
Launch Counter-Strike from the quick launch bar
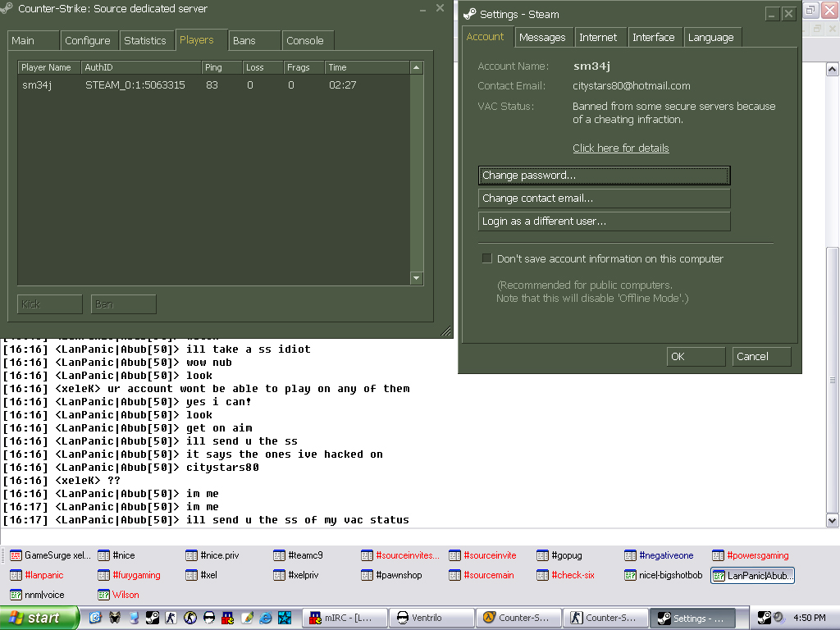tap(171, 618)
